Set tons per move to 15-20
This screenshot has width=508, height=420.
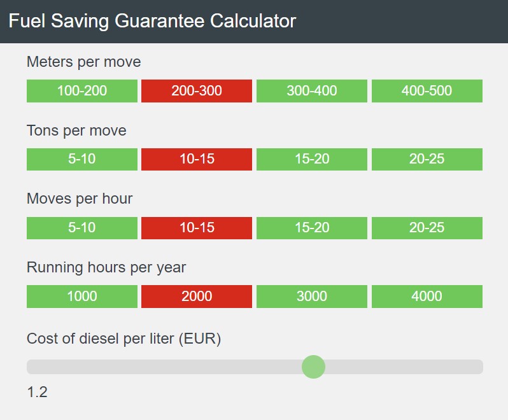click(x=312, y=159)
